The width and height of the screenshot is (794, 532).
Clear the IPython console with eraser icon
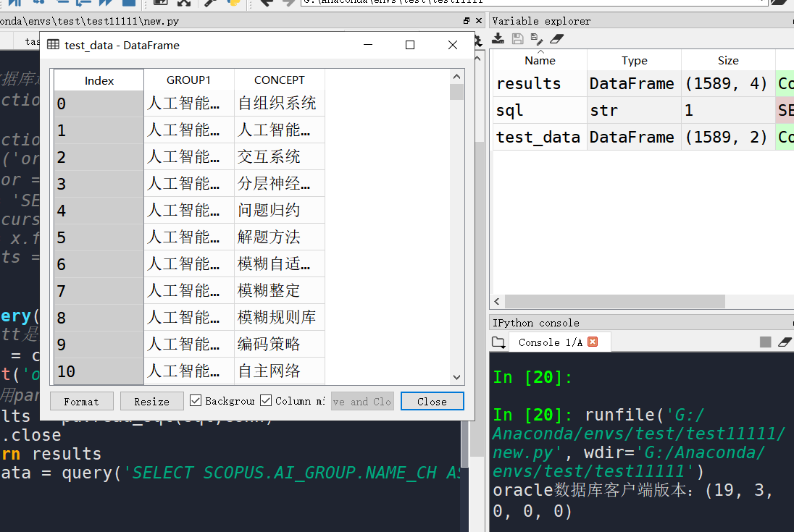(785, 342)
